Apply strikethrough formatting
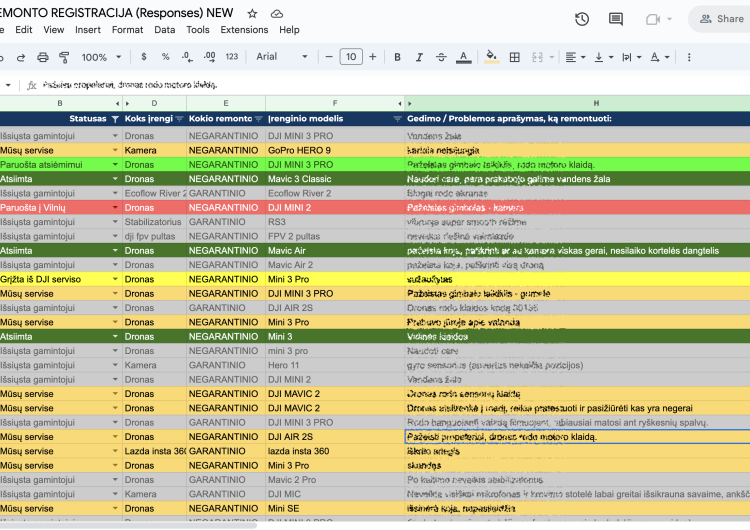The width and height of the screenshot is (750, 530). pyautogui.click(x=441, y=57)
